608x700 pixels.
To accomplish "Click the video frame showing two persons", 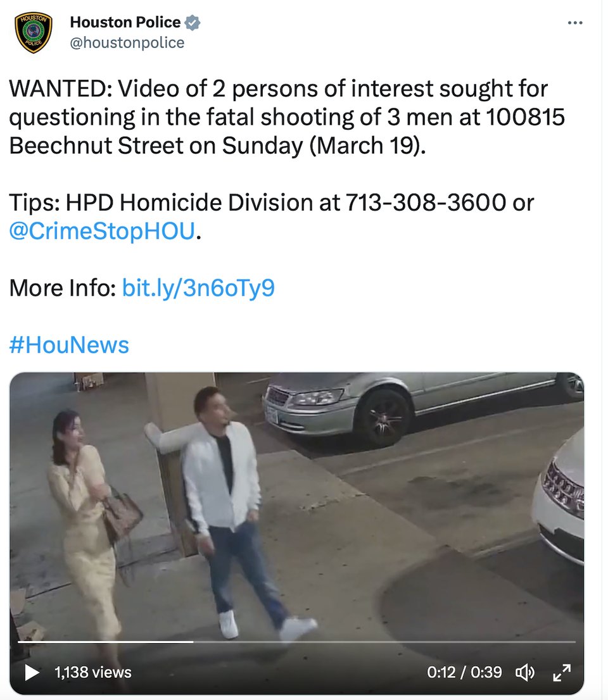I will [x=296, y=533].
